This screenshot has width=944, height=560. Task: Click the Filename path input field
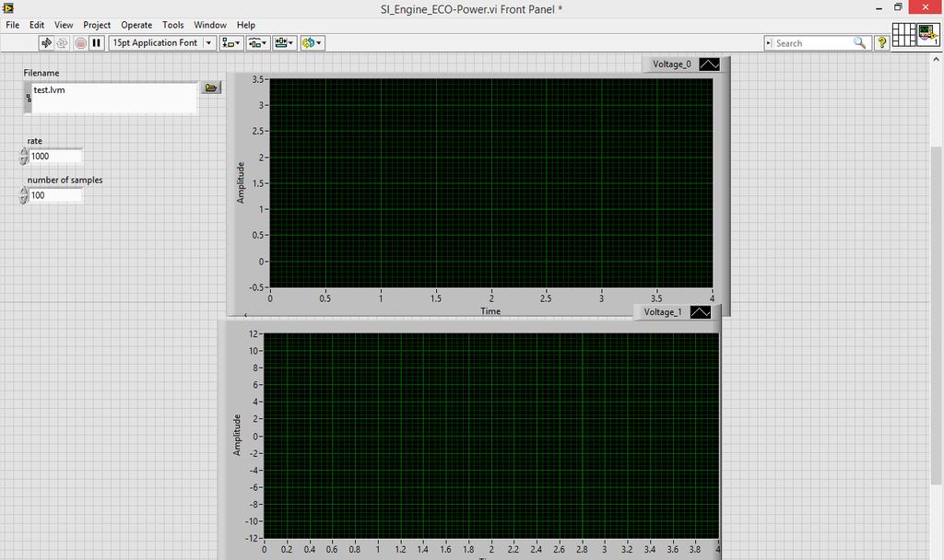114,98
